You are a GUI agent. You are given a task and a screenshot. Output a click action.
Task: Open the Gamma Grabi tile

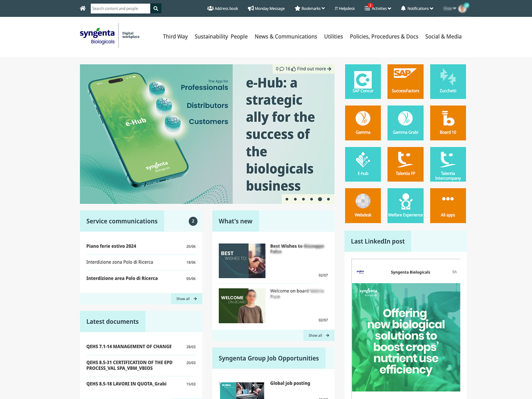[405, 123]
